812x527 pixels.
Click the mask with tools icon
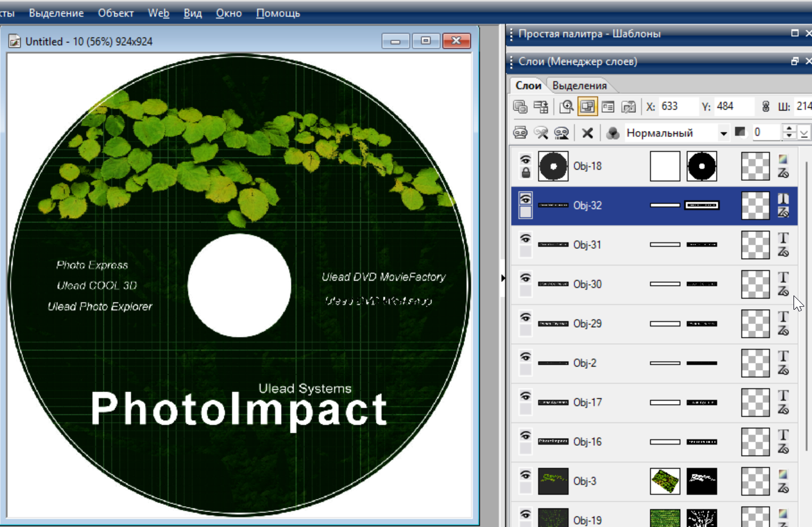[541, 132]
